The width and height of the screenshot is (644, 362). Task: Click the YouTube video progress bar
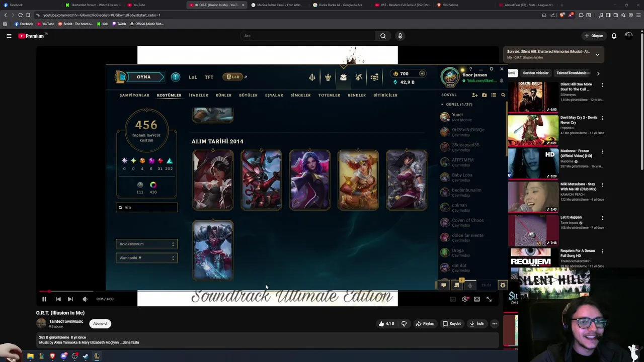click(267, 291)
